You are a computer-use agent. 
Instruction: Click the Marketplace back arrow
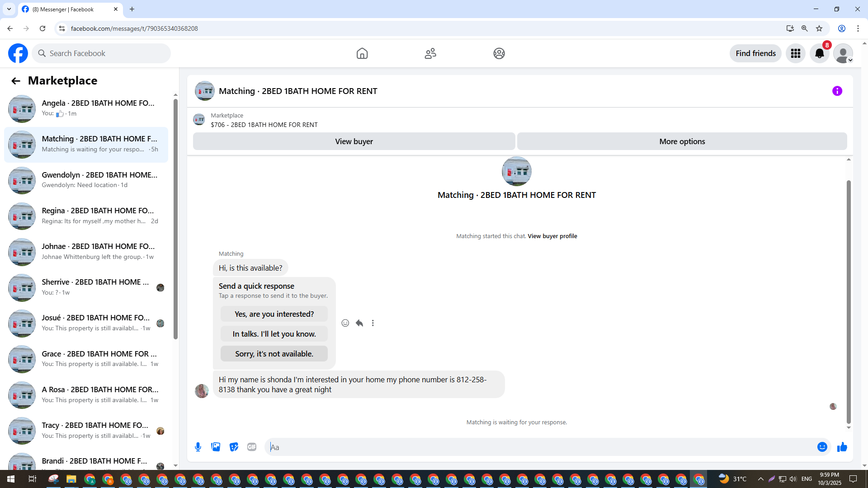click(x=16, y=81)
